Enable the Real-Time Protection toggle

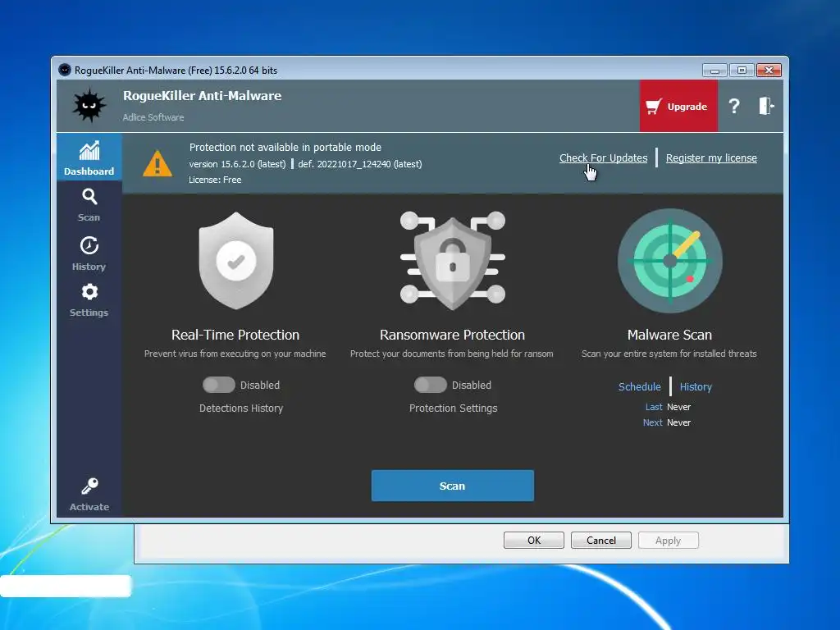(x=218, y=385)
